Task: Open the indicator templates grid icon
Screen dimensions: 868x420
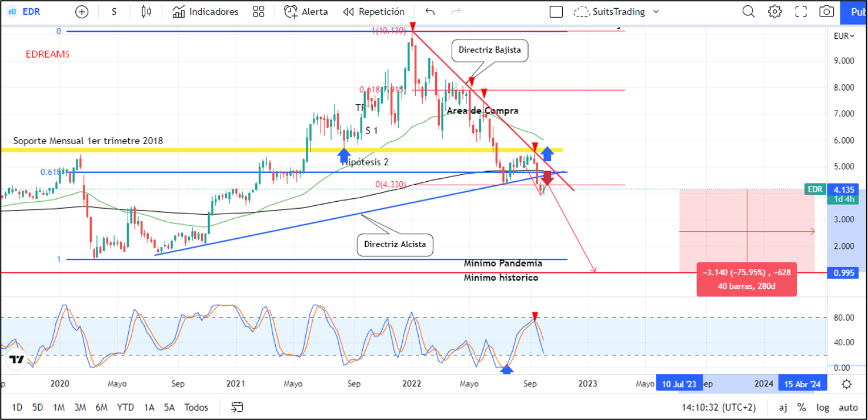Action: (258, 12)
